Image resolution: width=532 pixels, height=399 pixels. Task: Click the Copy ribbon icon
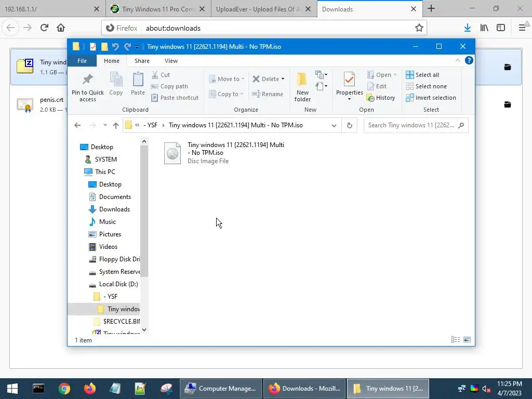click(x=116, y=84)
